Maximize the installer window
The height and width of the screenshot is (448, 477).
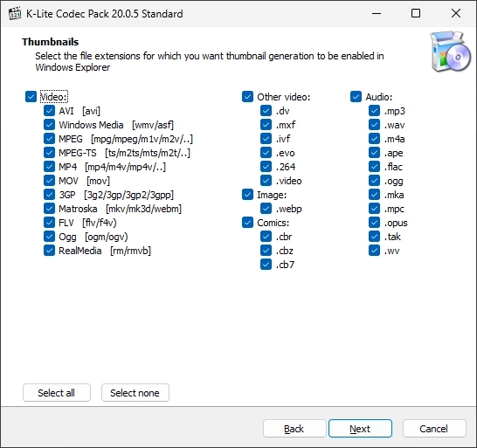pyautogui.click(x=416, y=13)
